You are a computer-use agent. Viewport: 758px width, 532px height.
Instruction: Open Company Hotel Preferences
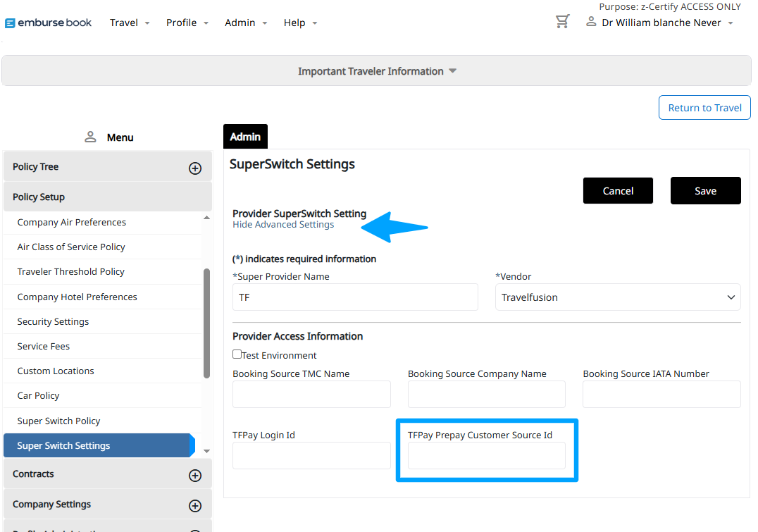point(77,297)
